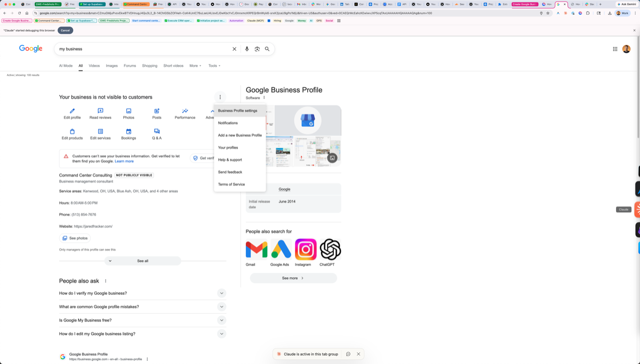The height and width of the screenshot is (364, 640).
Task: Click the voice search microphone
Action: 246,48
